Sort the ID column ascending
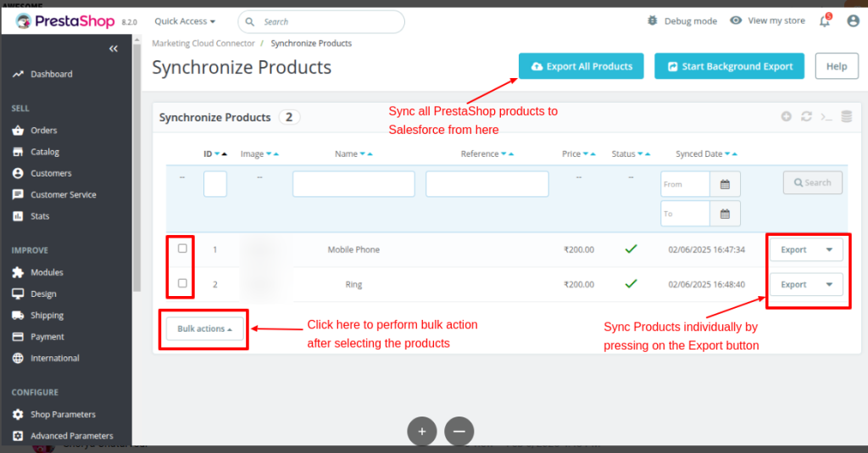Viewport: 868px width, 453px height. click(224, 154)
